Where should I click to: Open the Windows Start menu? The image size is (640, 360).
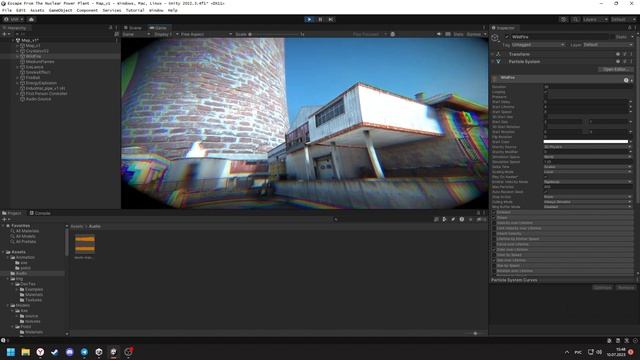point(11,352)
